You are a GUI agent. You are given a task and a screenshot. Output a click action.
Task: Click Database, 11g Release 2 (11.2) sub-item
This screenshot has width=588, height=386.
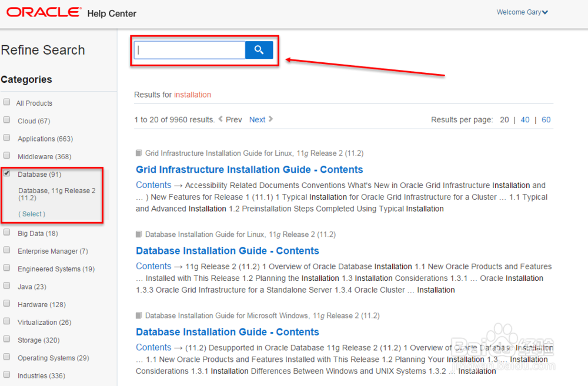coord(57,194)
